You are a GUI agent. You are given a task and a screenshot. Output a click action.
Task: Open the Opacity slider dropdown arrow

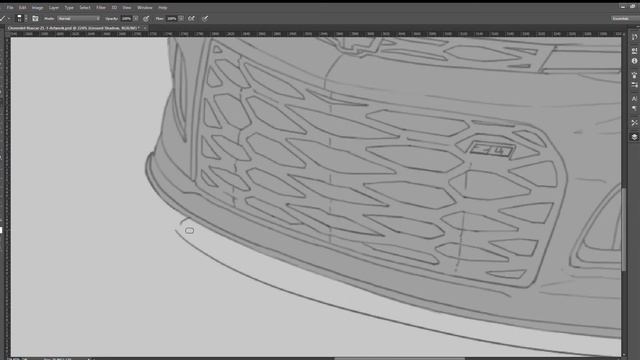pos(136,18)
